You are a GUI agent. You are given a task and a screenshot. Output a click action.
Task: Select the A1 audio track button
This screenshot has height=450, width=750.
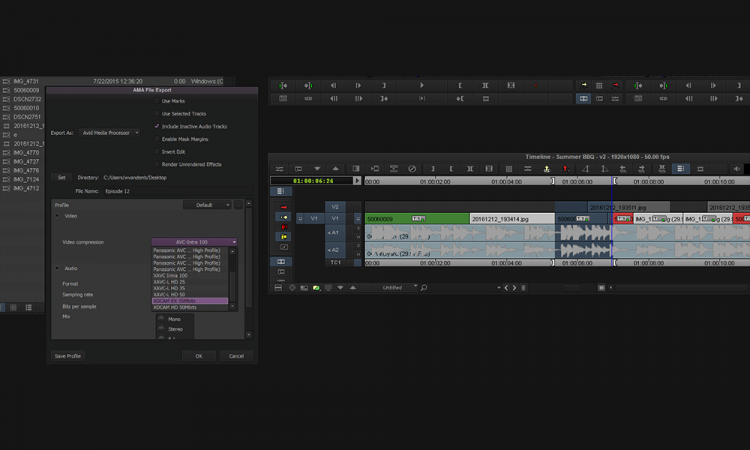point(334,233)
